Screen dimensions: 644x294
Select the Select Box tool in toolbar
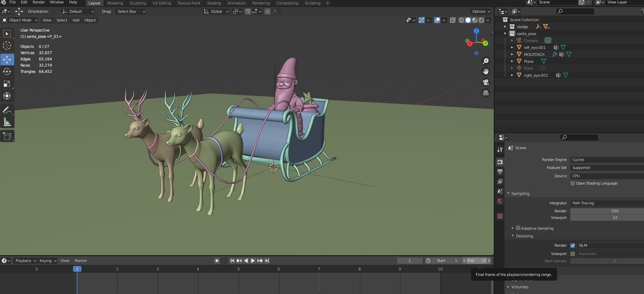pyautogui.click(x=7, y=34)
